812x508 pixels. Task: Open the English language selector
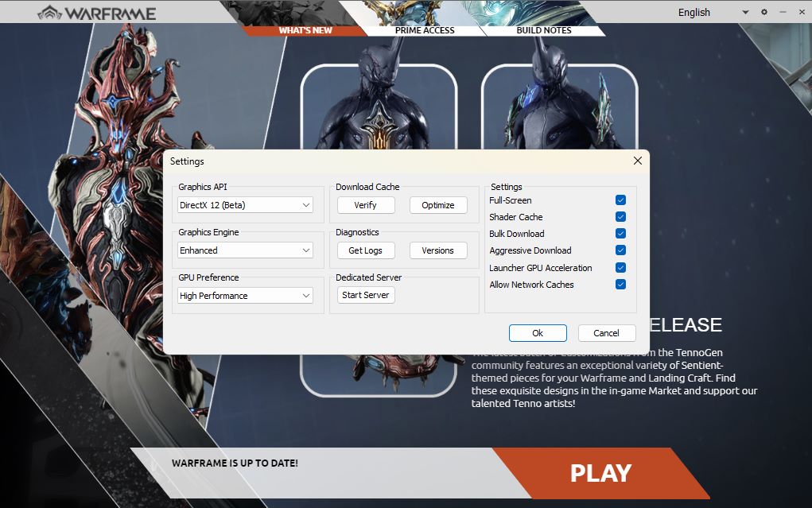[x=713, y=12]
